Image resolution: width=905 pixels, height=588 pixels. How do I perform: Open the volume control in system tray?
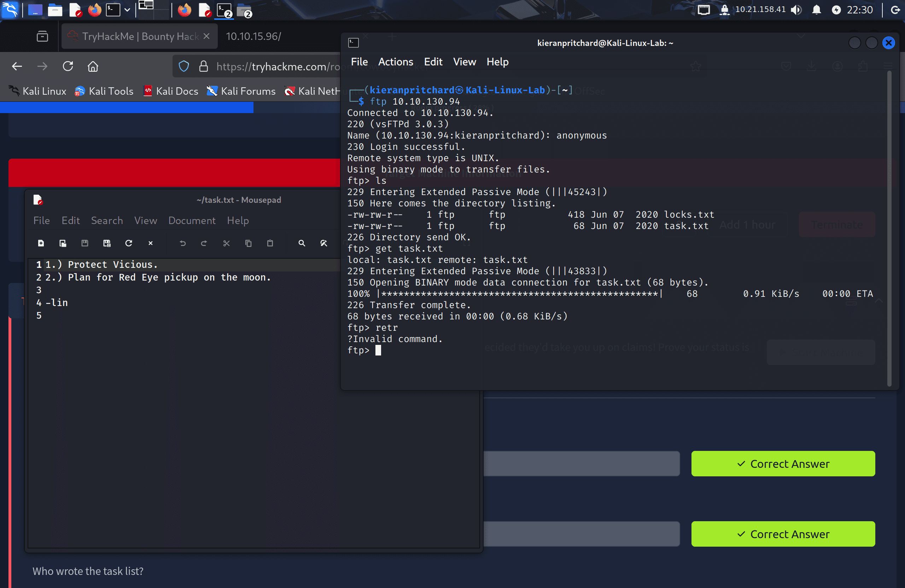(x=796, y=10)
